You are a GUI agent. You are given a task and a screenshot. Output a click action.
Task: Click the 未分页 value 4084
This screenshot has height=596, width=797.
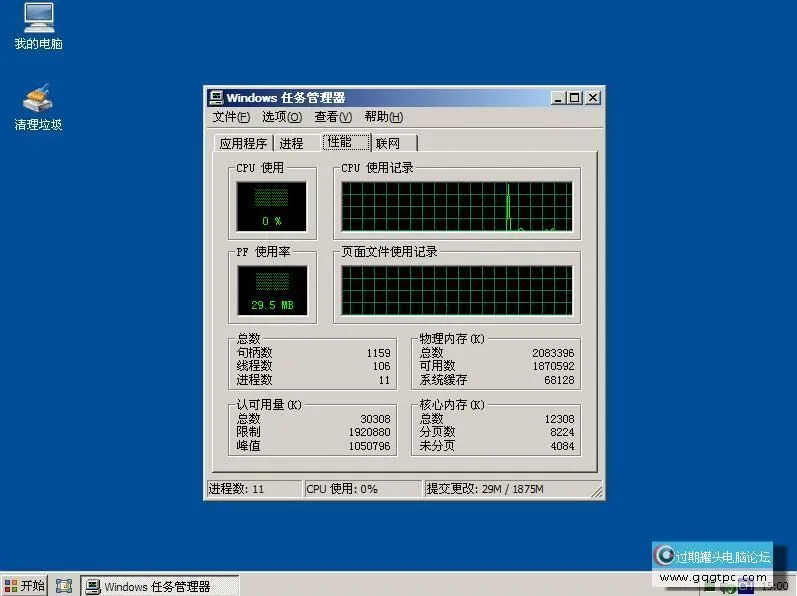562,446
